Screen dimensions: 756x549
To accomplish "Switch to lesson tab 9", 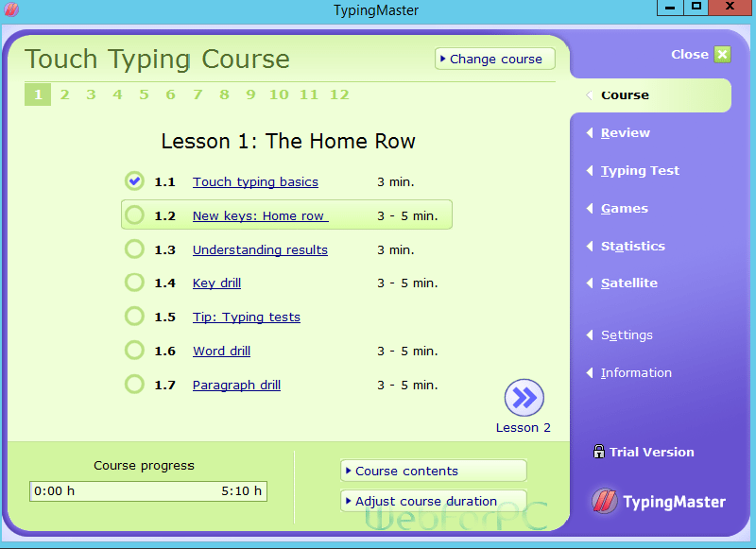I will click(x=250, y=94).
